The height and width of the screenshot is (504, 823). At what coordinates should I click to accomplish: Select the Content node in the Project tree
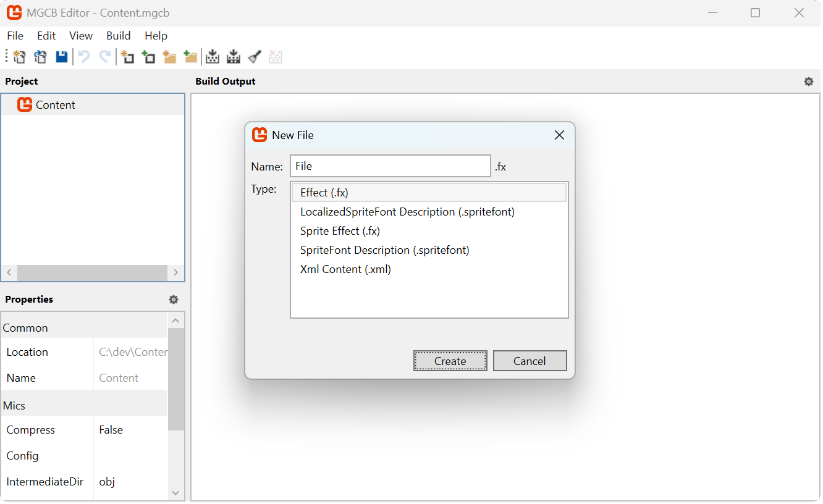pyautogui.click(x=56, y=104)
